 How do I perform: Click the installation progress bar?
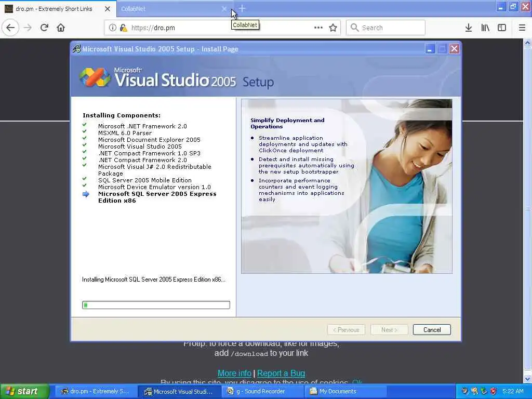[156, 305]
